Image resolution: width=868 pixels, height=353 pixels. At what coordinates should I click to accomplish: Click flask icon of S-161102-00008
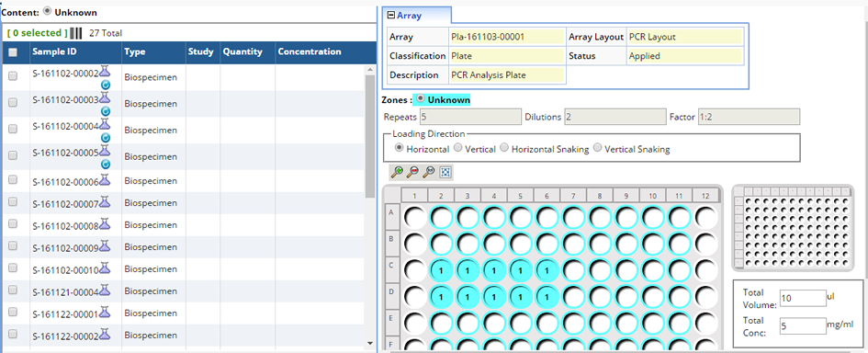105,223
